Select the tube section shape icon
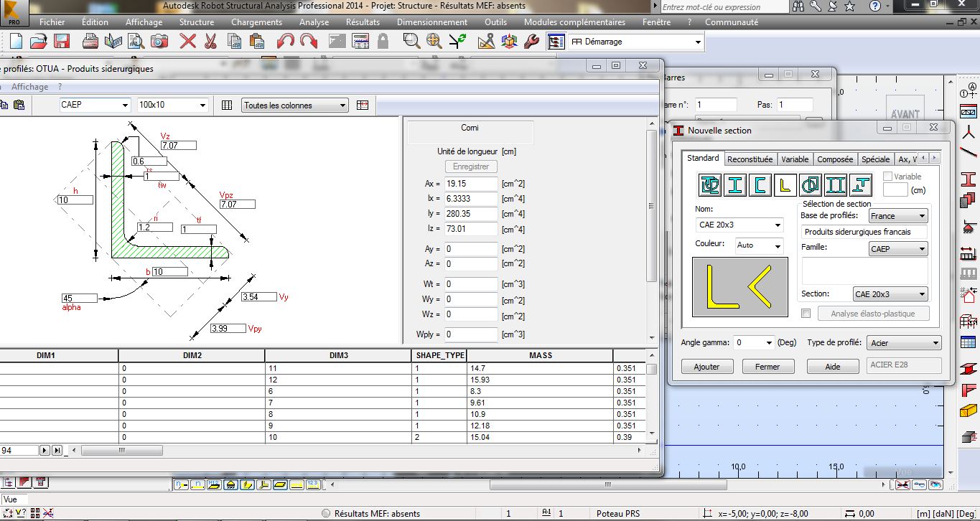Image resolution: width=980 pixels, height=521 pixels. [811, 185]
